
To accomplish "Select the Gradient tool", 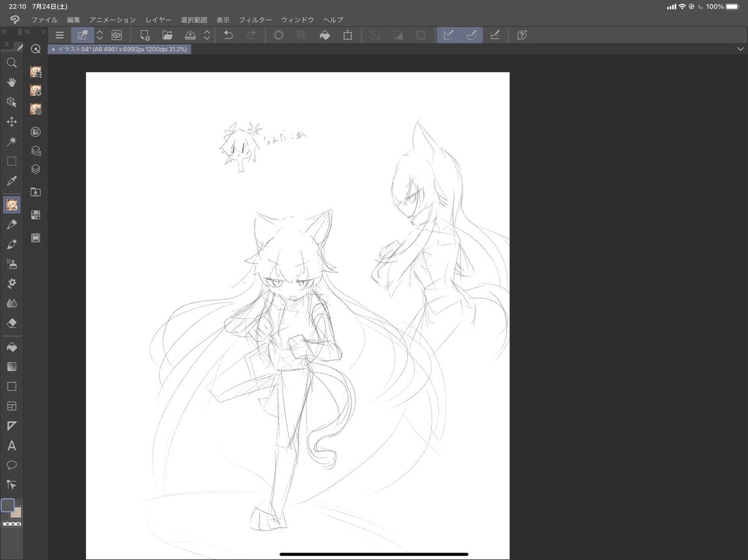I will click(11, 367).
